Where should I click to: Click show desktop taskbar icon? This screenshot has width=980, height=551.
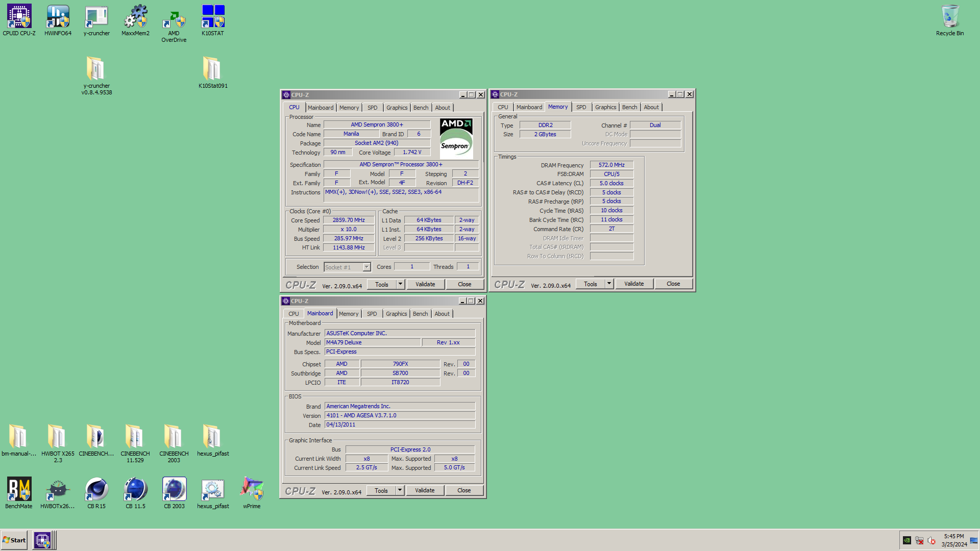[x=974, y=540]
